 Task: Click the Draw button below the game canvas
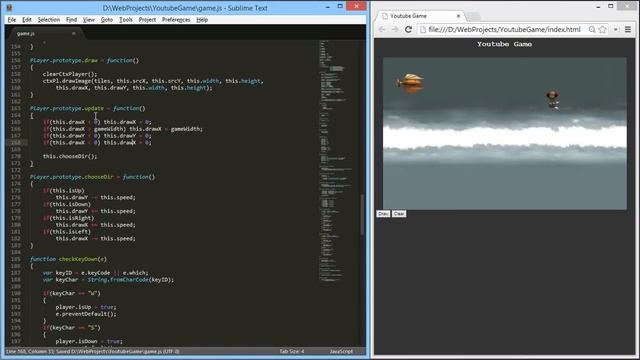[383, 214]
